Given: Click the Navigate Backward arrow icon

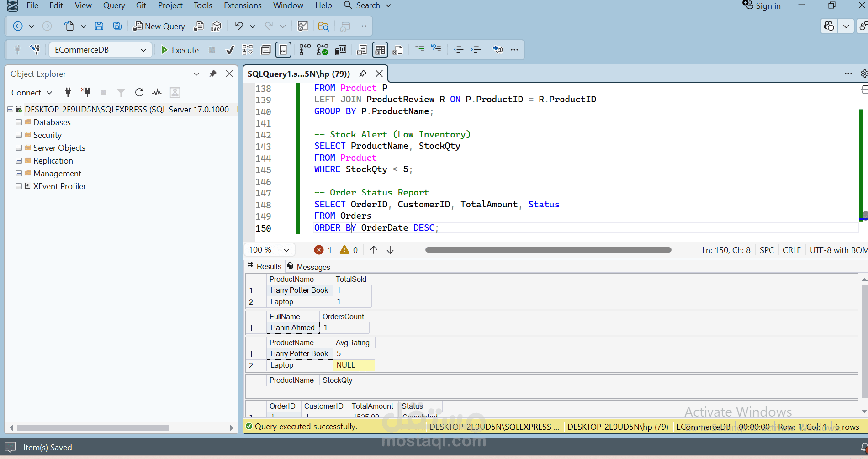Looking at the screenshot, I should coord(18,26).
